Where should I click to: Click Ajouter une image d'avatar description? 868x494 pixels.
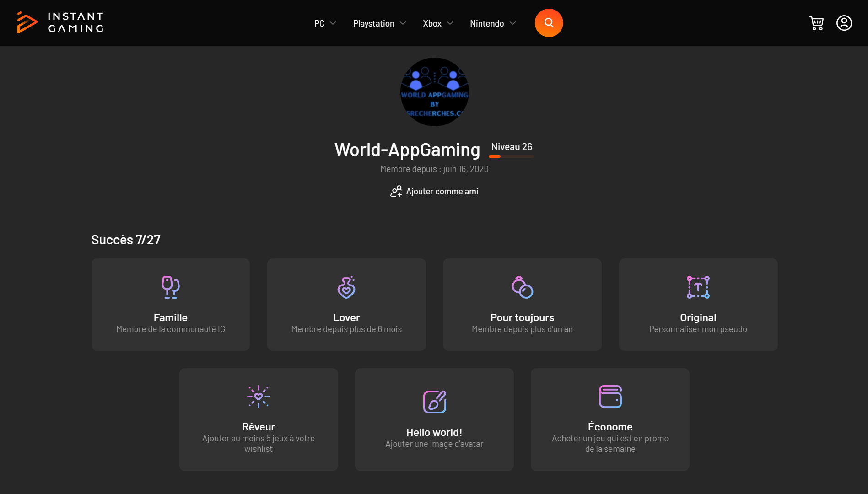434,444
